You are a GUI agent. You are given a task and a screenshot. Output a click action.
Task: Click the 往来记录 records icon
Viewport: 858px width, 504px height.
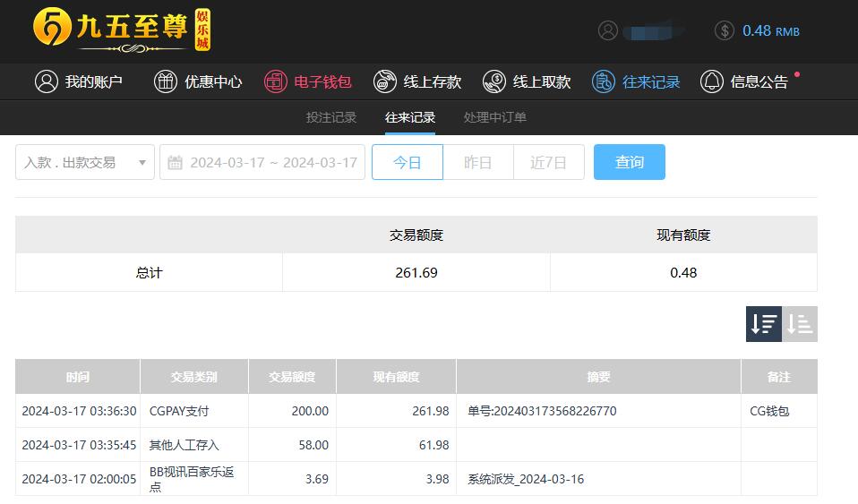click(603, 81)
